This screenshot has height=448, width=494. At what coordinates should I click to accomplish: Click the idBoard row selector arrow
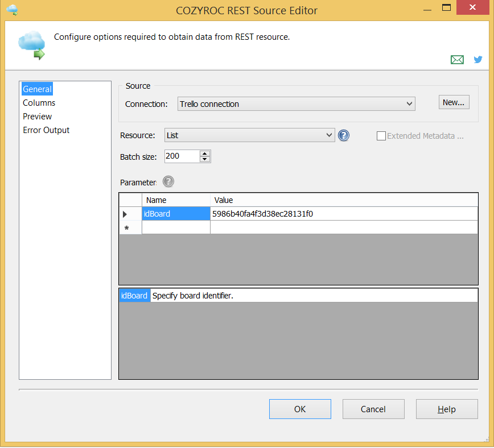130,214
